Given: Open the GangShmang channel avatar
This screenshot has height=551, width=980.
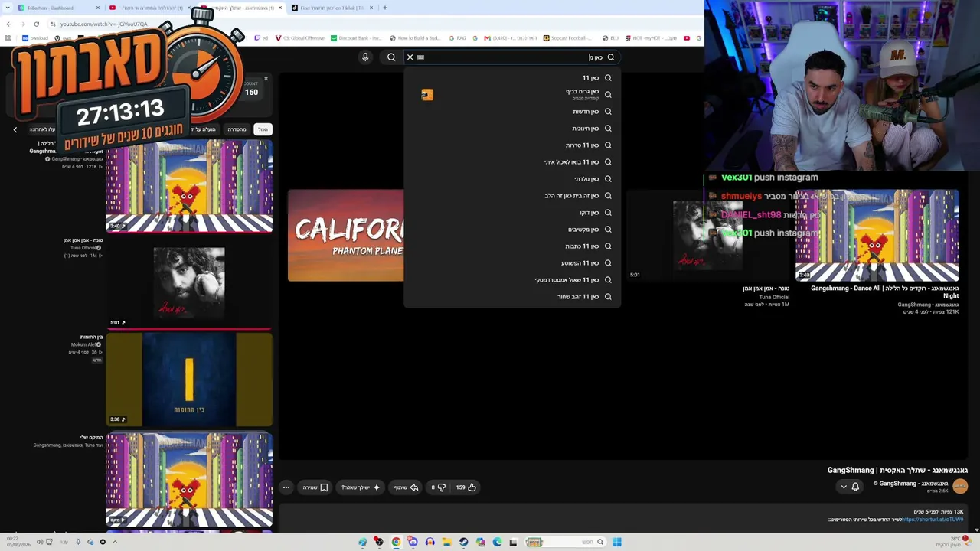Looking at the screenshot, I should 960,486.
